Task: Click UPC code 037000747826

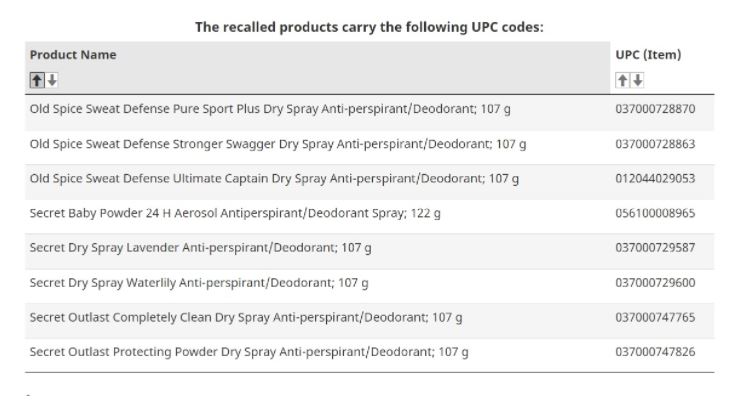Action: coord(655,352)
